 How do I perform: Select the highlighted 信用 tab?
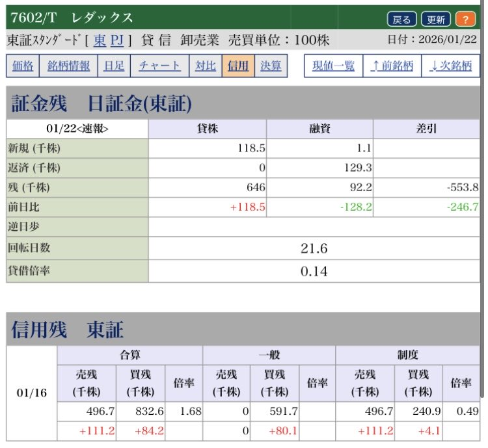[x=237, y=66]
